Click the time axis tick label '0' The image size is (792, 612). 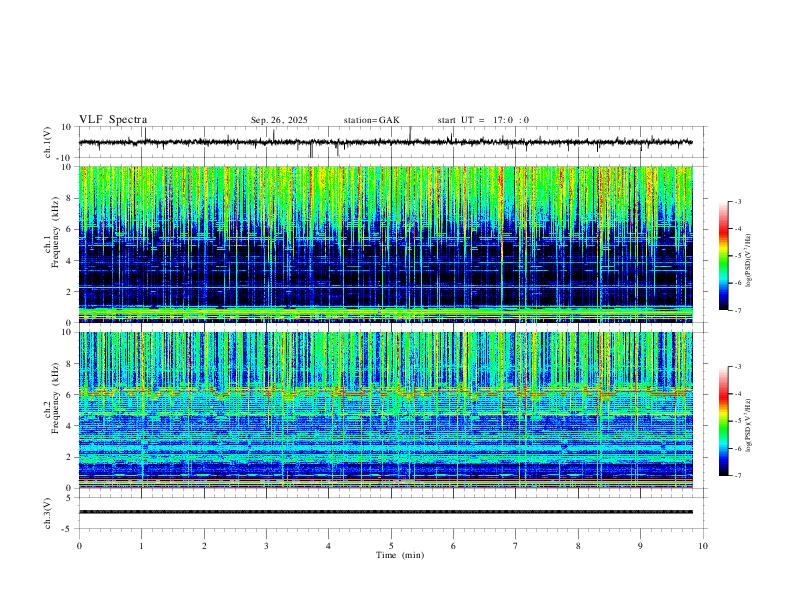click(79, 546)
